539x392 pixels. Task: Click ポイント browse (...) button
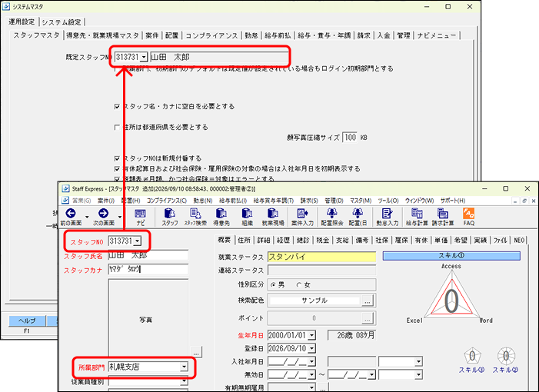[368, 318]
